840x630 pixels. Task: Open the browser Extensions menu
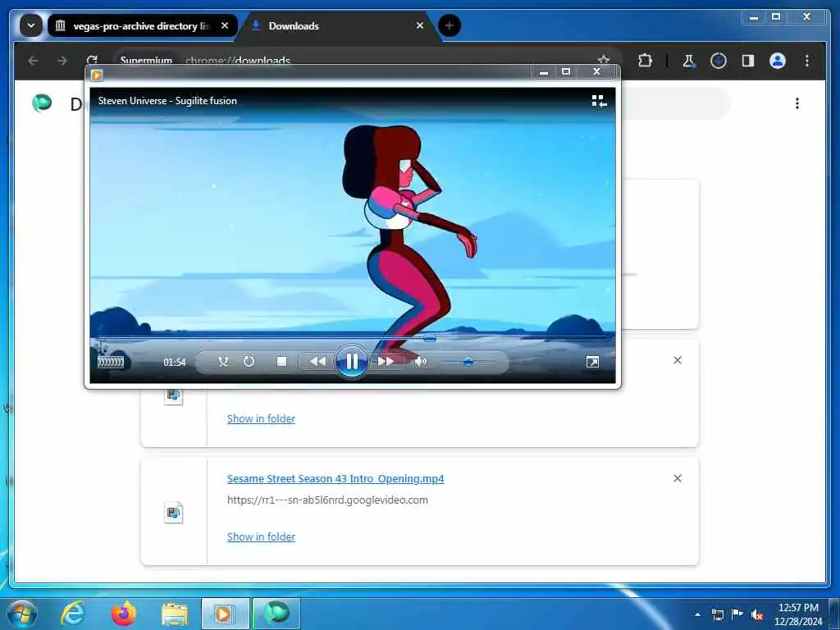pos(645,61)
